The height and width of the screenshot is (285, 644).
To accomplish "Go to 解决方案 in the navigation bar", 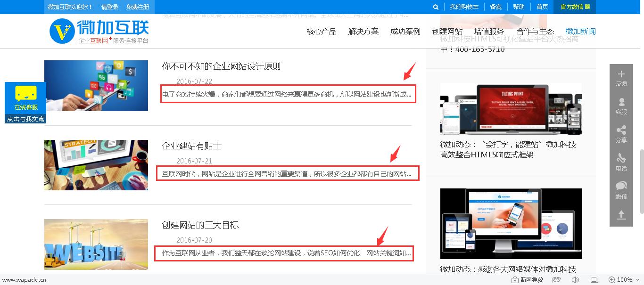I will point(363,32).
